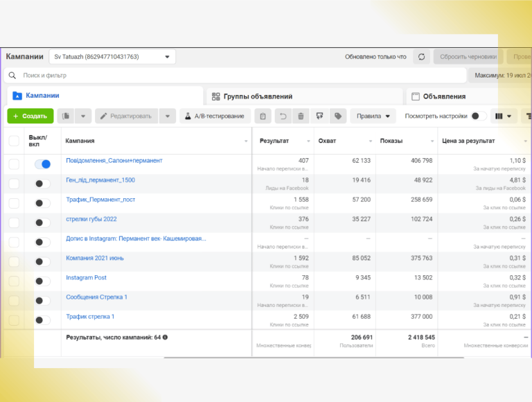Open стрелки губы 2022 campaign link
The width and height of the screenshot is (532, 402).
(x=91, y=219)
